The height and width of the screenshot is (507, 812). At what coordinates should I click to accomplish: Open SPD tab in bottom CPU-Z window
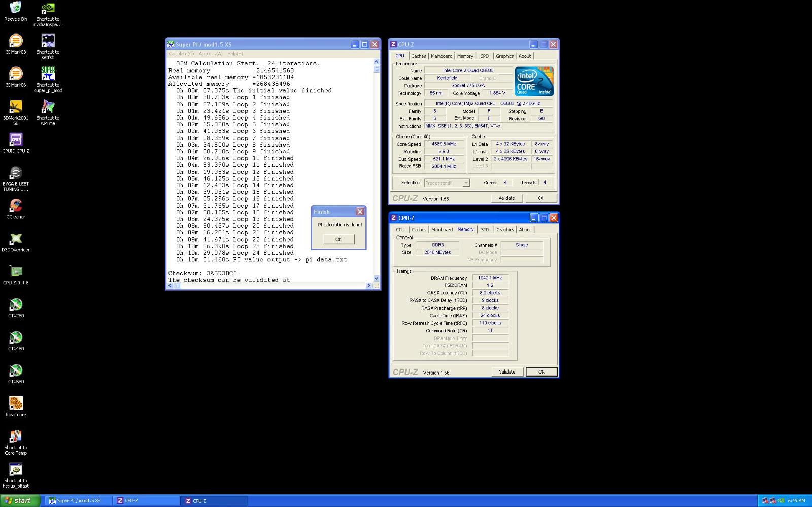(485, 230)
